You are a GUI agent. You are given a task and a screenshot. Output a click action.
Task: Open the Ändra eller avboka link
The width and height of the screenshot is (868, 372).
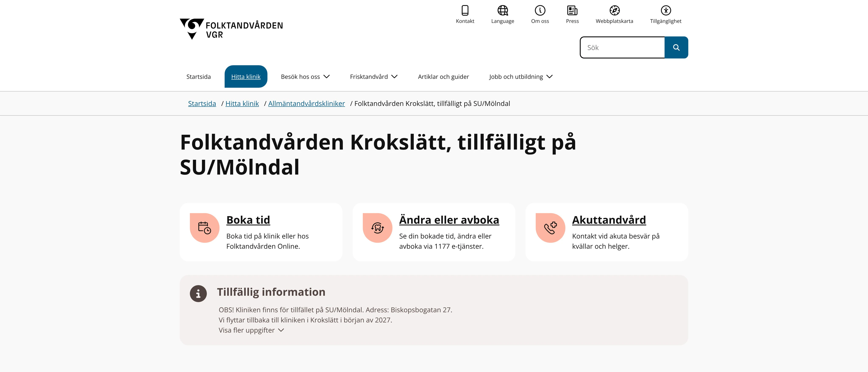pos(449,220)
